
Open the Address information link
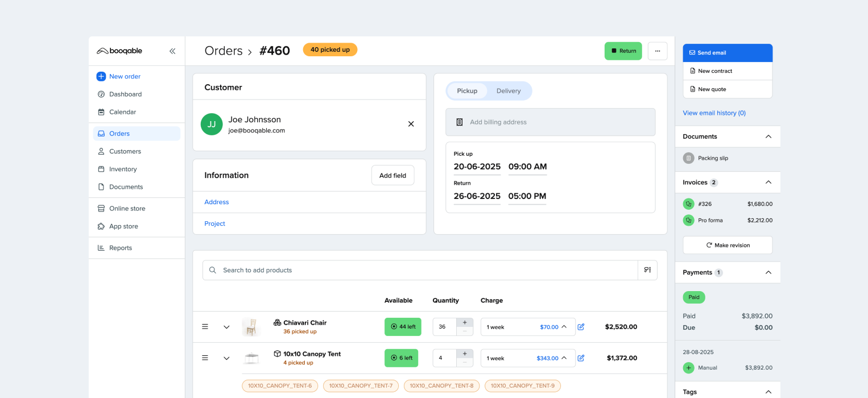217,202
